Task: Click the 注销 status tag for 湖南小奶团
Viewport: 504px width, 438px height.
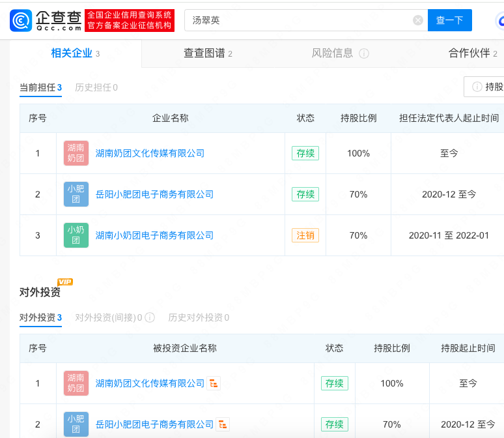Action: tap(305, 235)
